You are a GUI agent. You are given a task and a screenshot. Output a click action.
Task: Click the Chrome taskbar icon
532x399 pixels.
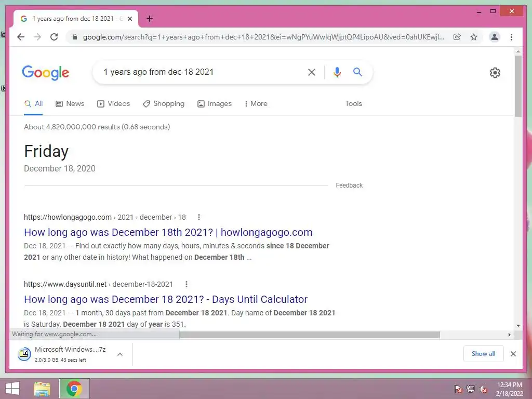click(x=74, y=389)
